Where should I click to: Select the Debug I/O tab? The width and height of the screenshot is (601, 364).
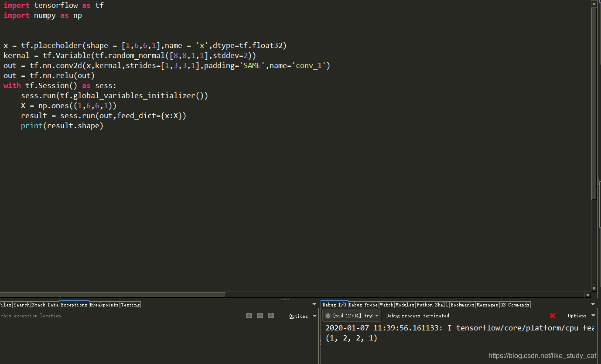(x=335, y=305)
